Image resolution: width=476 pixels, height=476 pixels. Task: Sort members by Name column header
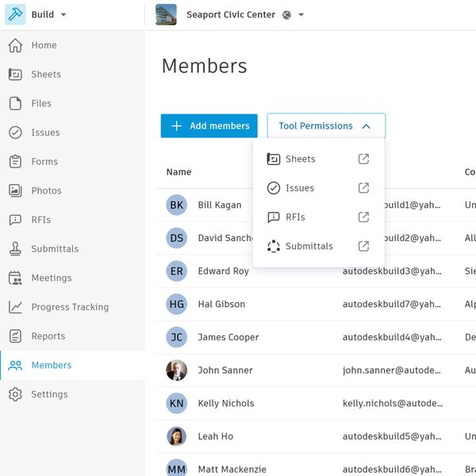click(x=178, y=172)
